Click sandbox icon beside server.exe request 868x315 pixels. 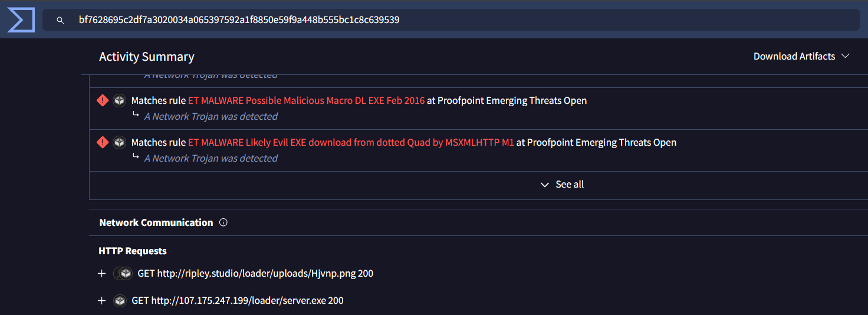pyautogui.click(x=120, y=301)
